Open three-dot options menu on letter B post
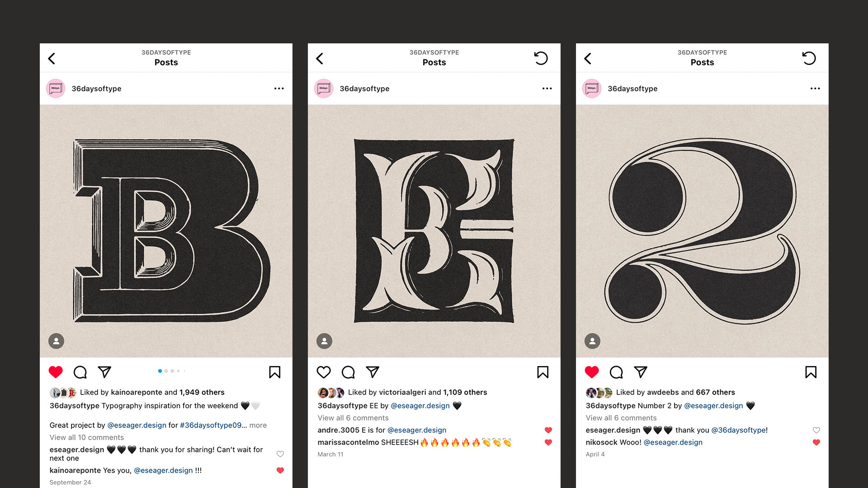The width and height of the screenshot is (868, 488). pyautogui.click(x=279, y=89)
